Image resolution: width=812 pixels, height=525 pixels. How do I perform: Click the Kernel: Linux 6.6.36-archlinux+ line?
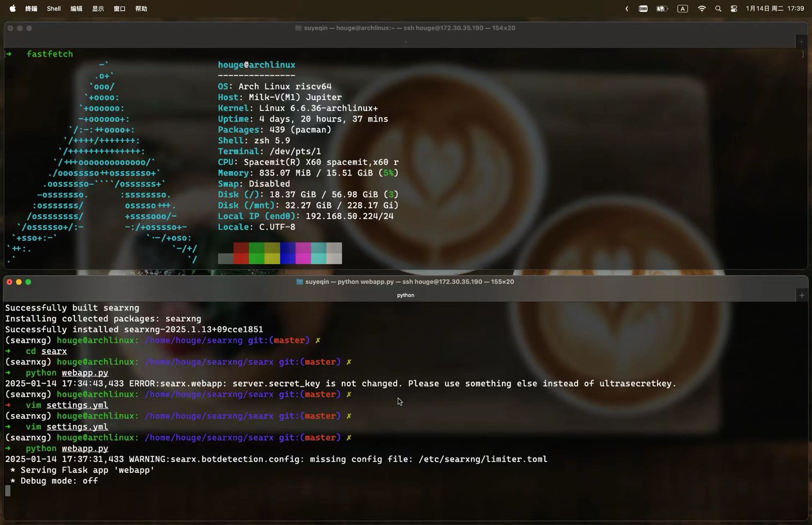[x=298, y=108]
